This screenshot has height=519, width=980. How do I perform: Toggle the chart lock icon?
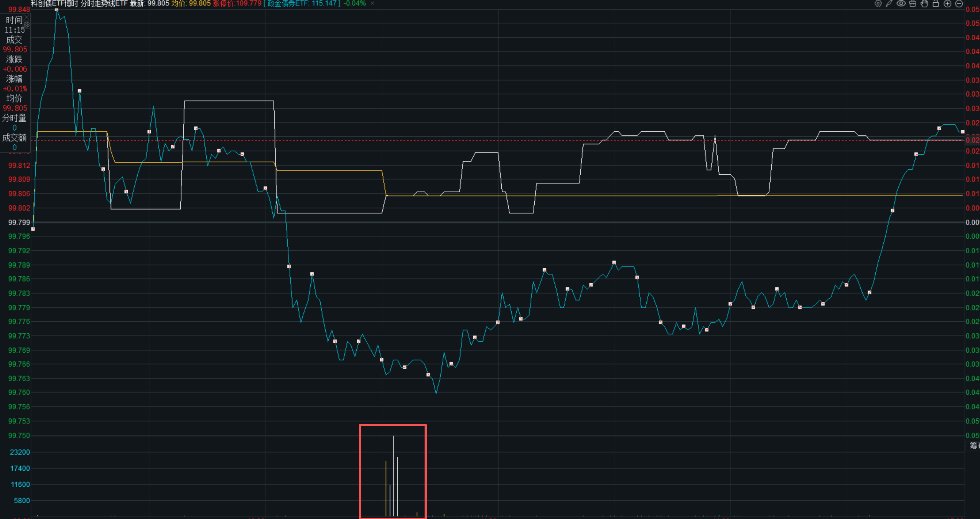(936, 4)
